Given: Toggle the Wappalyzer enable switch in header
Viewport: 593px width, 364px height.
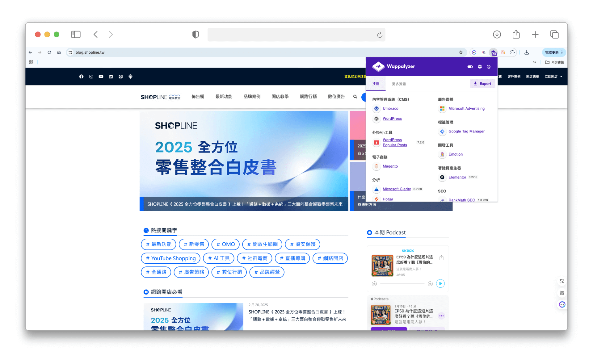Looking at the screenshot, I should [x=470, y=67].
